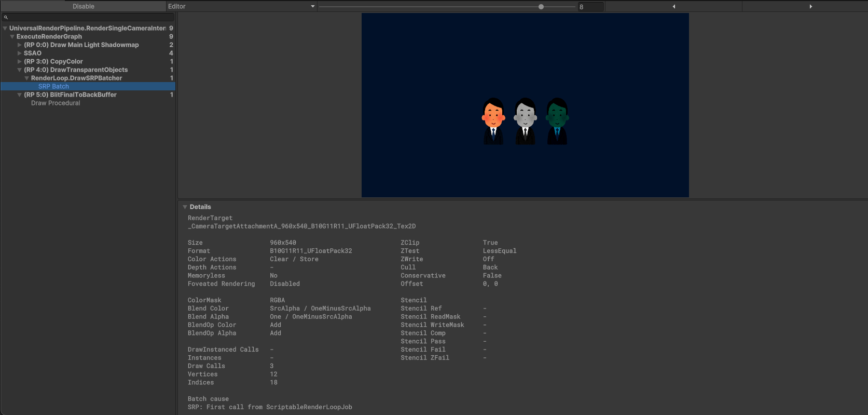Click the green-faced character in preview
Screen dimensions: 868x415
pos(557,121)
